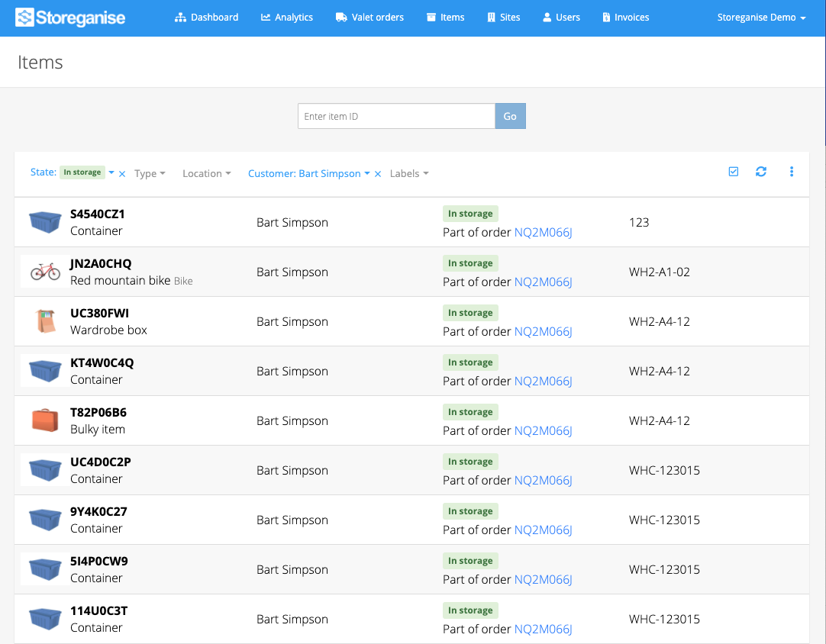Open the Labels filter dropdown
826x644 pixels.
409,174
